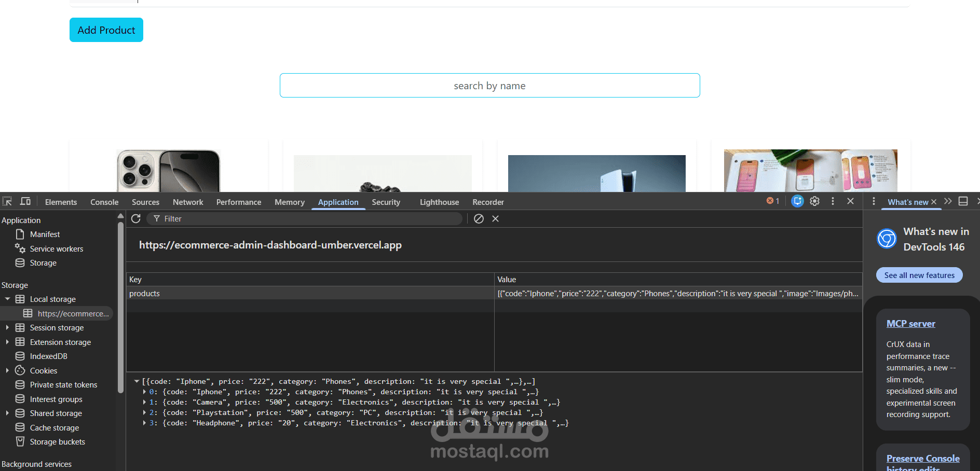Image resolution: width=980 pixels, height=471 pixels.
Task: Switch to the Sources tab
Action: coord(145,202)
